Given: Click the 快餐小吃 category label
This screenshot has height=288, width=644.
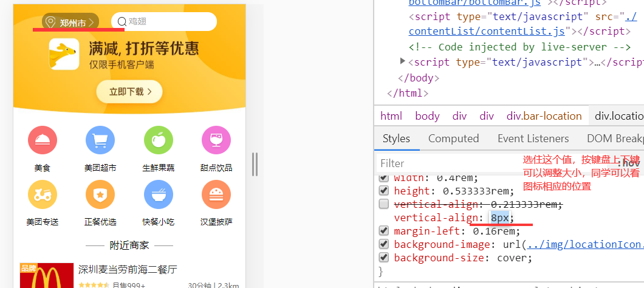Looking at the screenshot, I should click(x=159, y=222).
